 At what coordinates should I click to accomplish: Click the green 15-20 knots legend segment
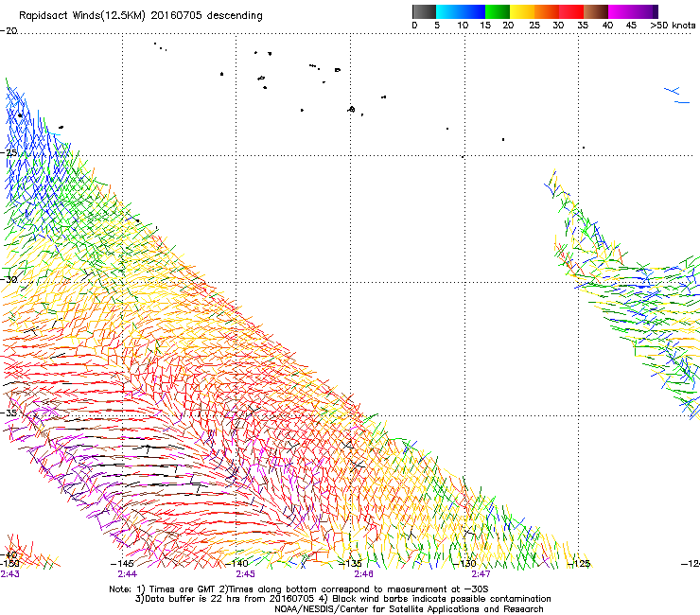498,11
